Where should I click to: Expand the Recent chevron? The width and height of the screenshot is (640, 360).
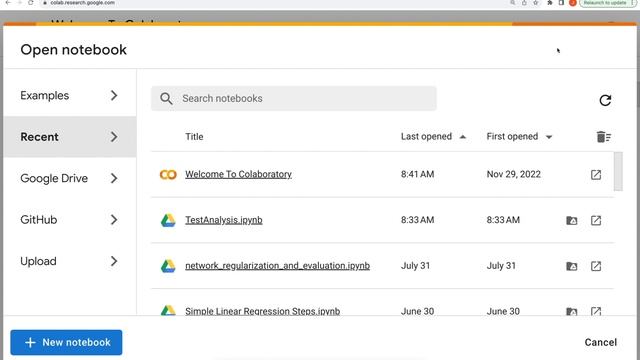pos(114,137)
